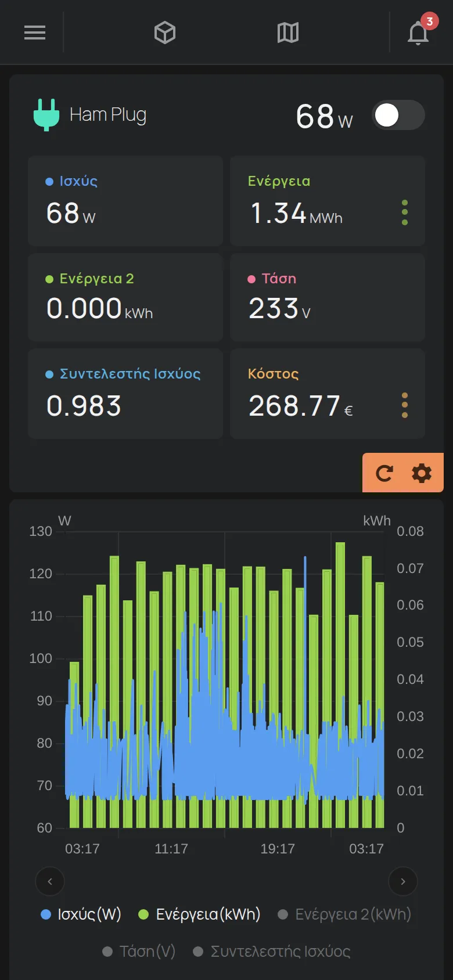Select the Συντελεστής Ισχύος 0.983 card
Image resolution: width=453 pixels, height=980 pixels.
[x=125, y=394]
